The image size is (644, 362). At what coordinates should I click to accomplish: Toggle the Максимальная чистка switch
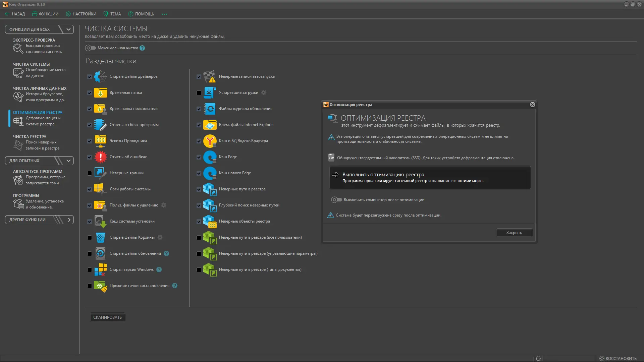90,48
